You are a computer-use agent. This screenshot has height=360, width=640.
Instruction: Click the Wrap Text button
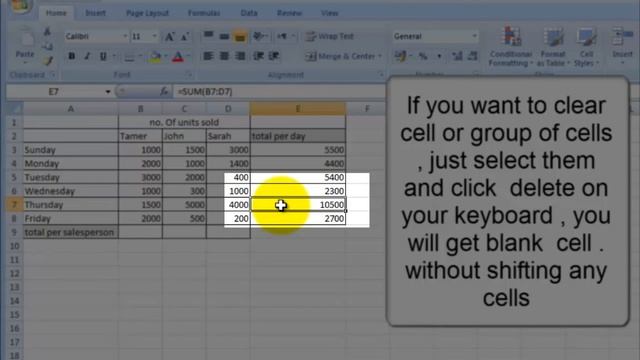pos(330,36)
